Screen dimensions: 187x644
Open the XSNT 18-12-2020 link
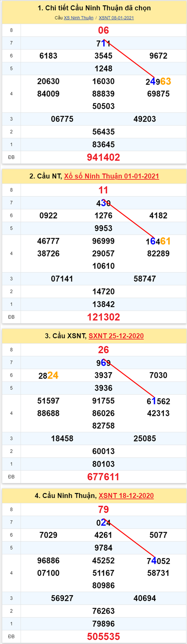pos(126,496)
